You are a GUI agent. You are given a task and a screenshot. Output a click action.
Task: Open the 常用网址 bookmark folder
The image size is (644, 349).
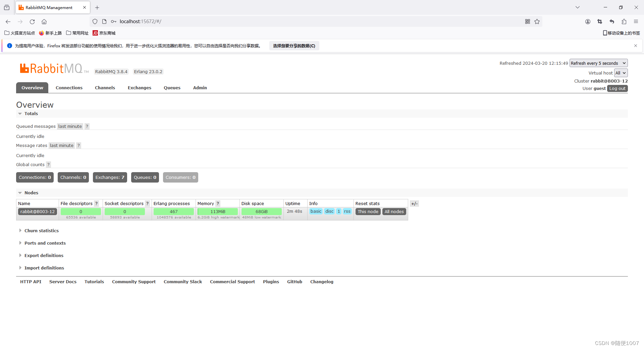pos(77,33)
